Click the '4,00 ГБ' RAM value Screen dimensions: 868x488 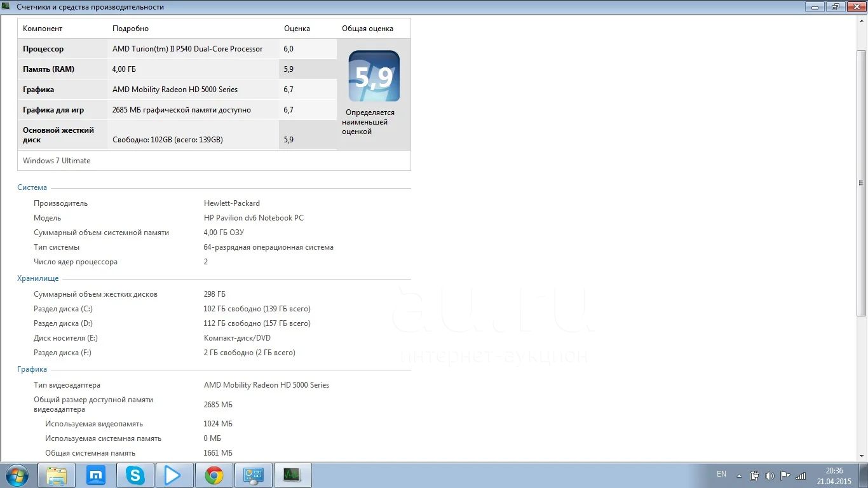[x=124, y=69]
